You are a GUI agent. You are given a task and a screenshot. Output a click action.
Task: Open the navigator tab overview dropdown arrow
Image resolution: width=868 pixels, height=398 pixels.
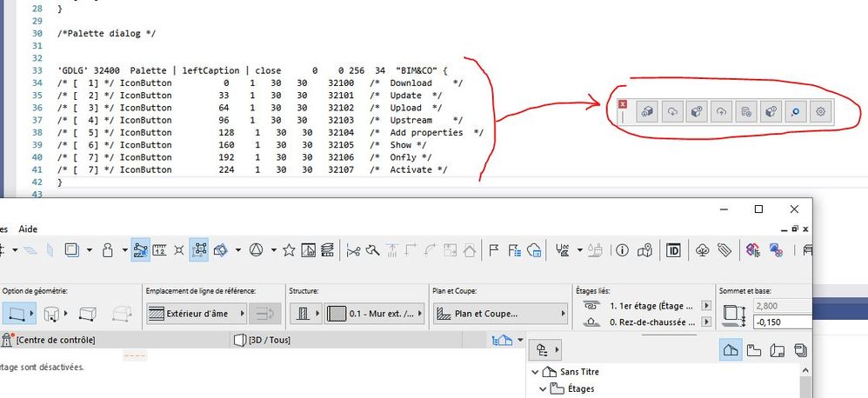point(520,340)
